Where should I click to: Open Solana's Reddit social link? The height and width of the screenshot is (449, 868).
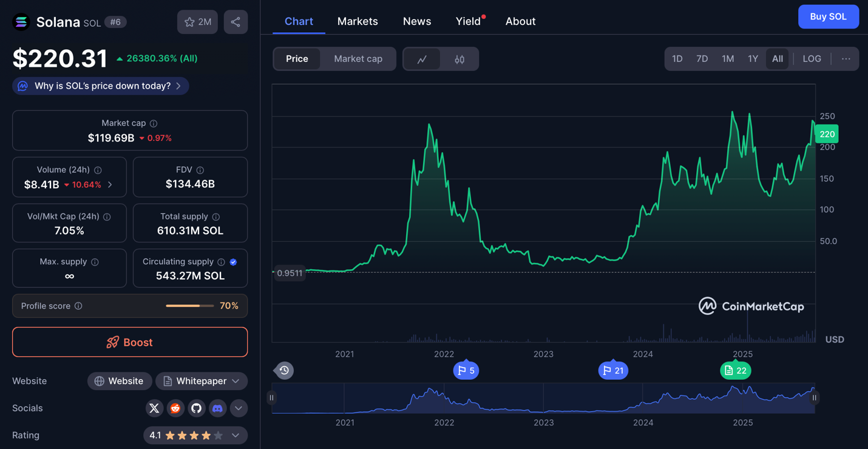coord(175,408)
